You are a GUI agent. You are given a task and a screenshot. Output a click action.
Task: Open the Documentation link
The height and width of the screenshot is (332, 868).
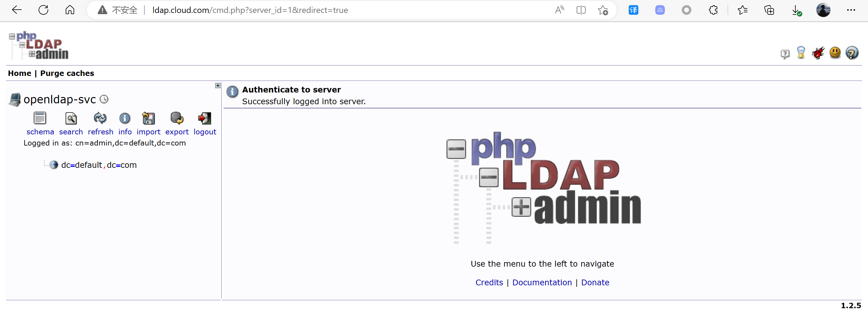coord(542,283)
